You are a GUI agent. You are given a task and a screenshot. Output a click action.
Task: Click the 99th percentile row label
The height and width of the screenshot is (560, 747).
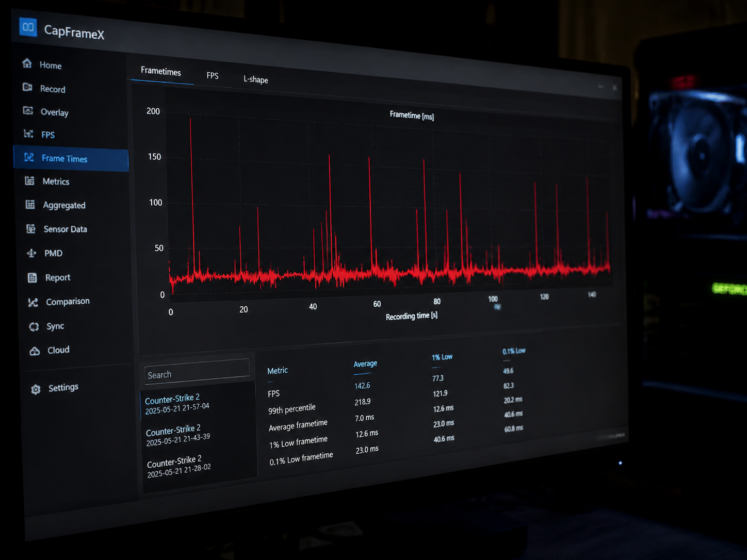pos(292,409)
